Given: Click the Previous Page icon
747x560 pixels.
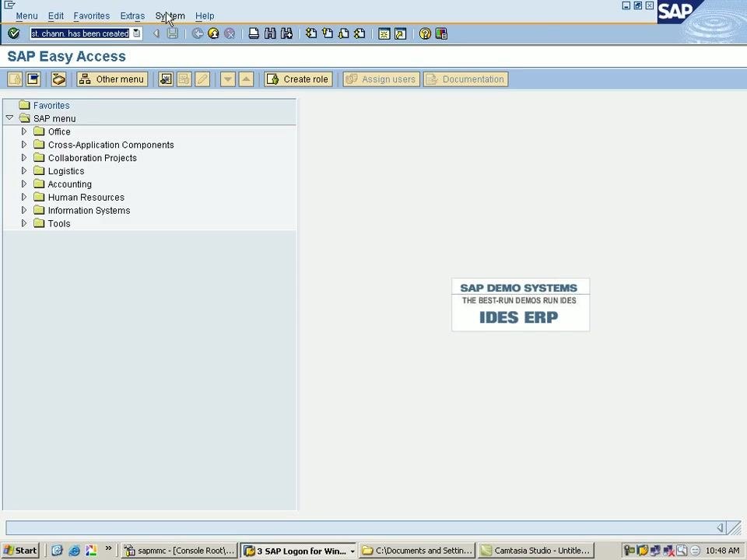Looking at the screenshot, I should pyautogui.click(x=328, y=33).
